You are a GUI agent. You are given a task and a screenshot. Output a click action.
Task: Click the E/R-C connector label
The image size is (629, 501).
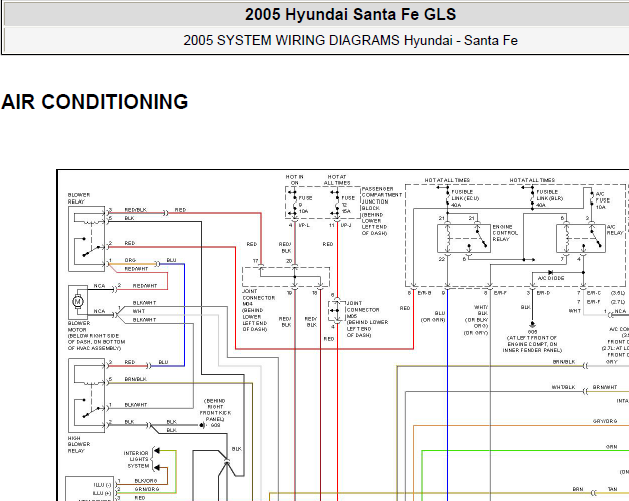coord(594,293)
